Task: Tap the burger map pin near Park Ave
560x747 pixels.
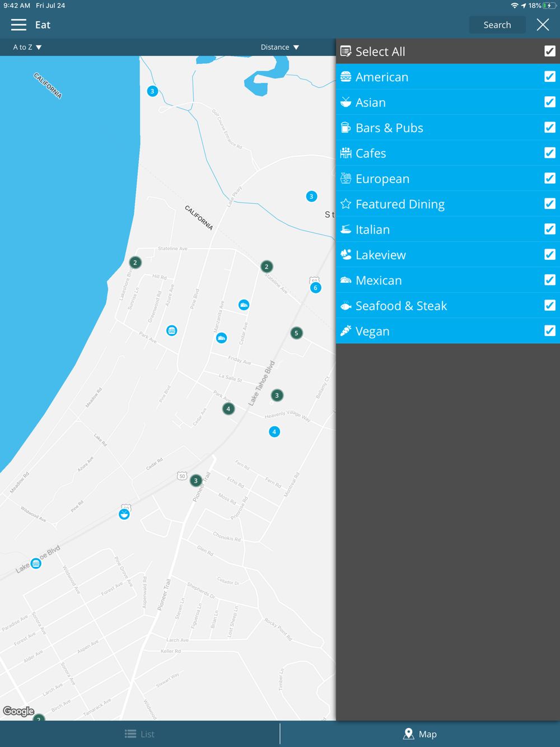Action: pos(172,330)
